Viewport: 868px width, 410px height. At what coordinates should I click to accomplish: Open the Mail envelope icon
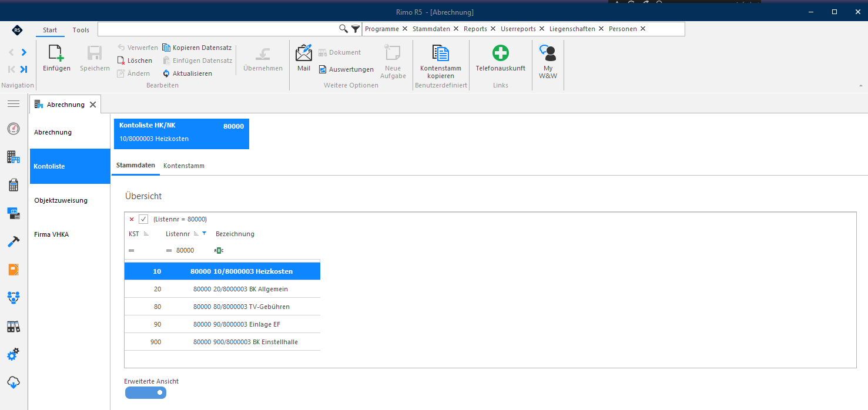click(304, 53)
